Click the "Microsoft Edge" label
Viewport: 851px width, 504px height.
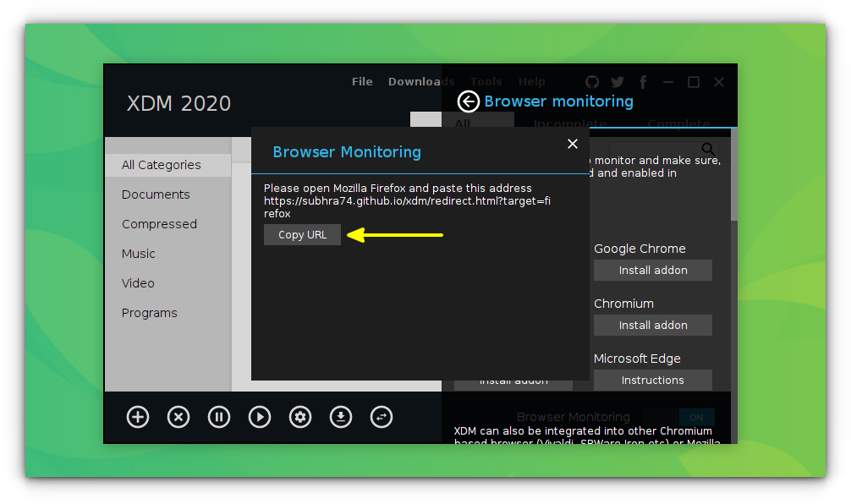637,359
